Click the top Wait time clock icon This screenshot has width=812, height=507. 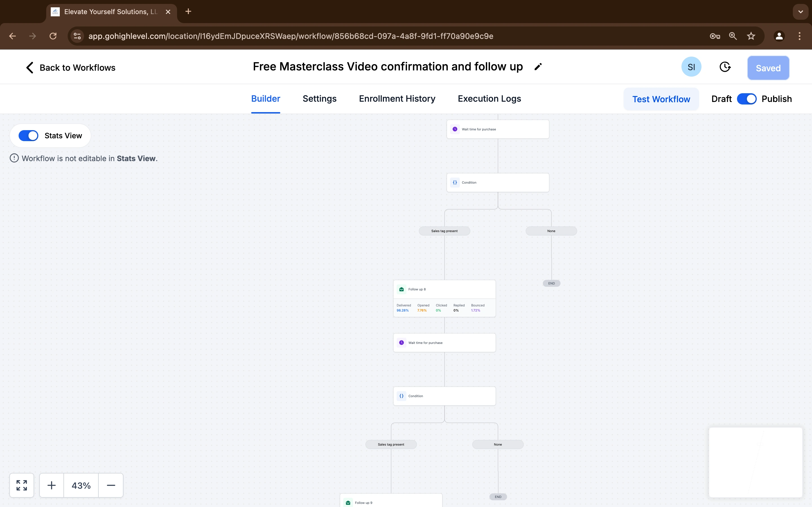[x=455, y=129]
